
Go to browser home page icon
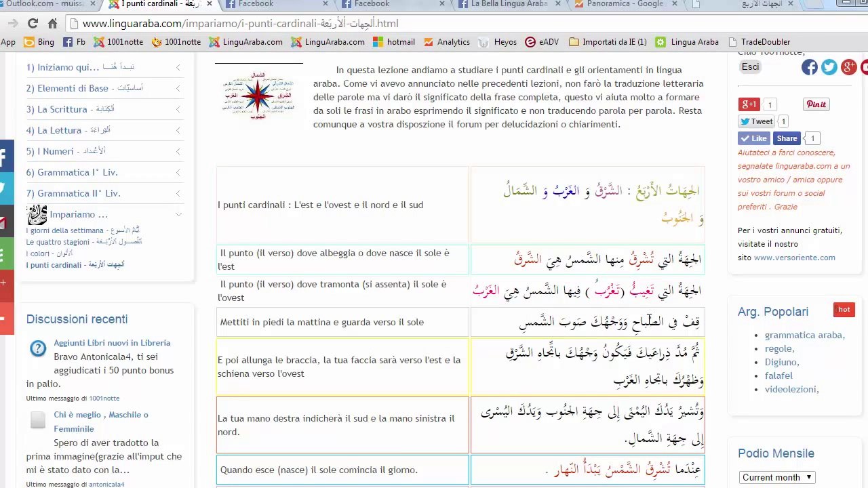pos(52,23)
